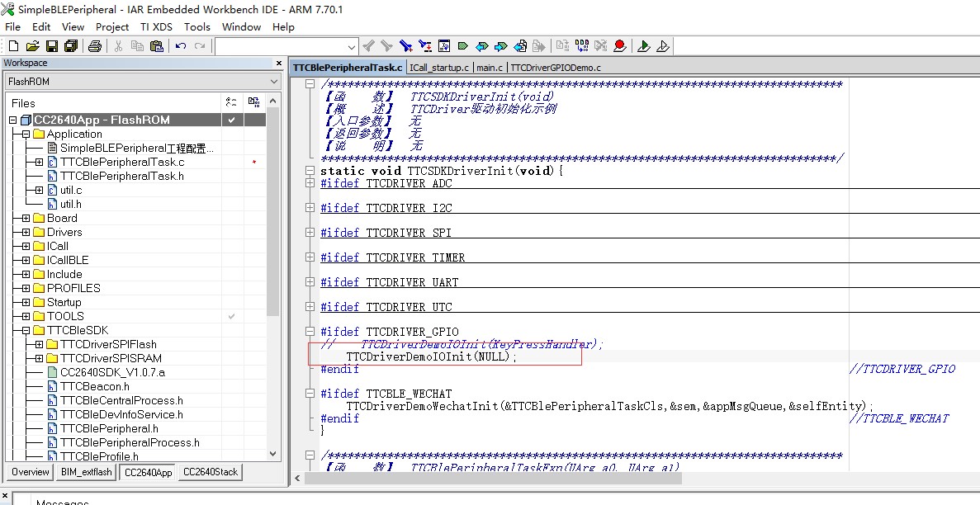Expand the TTCDriverSPIFlash folder
This screenshot has height=505, width=980.
click(x=39, y=344)
